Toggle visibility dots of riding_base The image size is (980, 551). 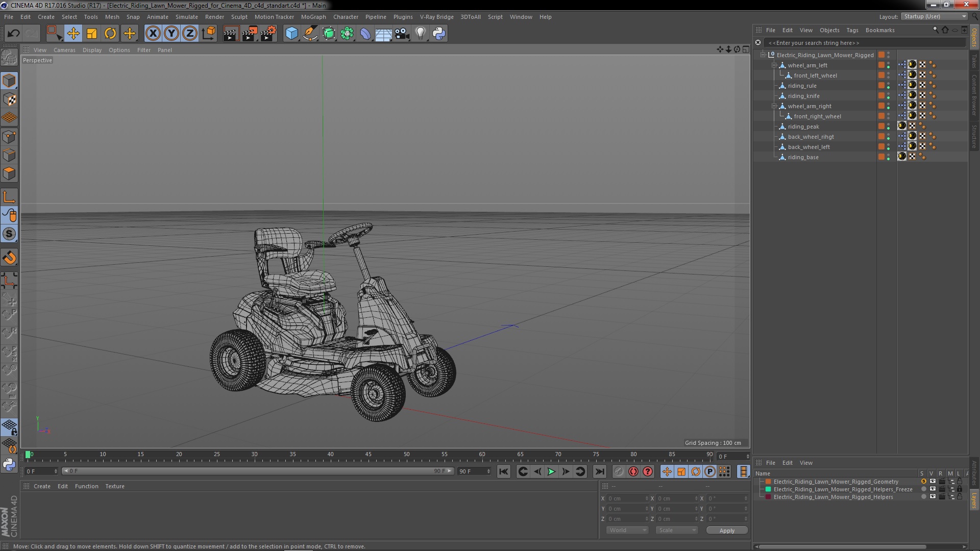click(x=888, y=157)
